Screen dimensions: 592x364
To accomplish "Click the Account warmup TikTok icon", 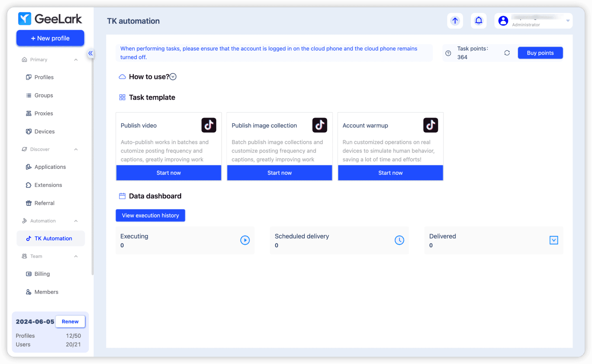I will tap(431, 125).
